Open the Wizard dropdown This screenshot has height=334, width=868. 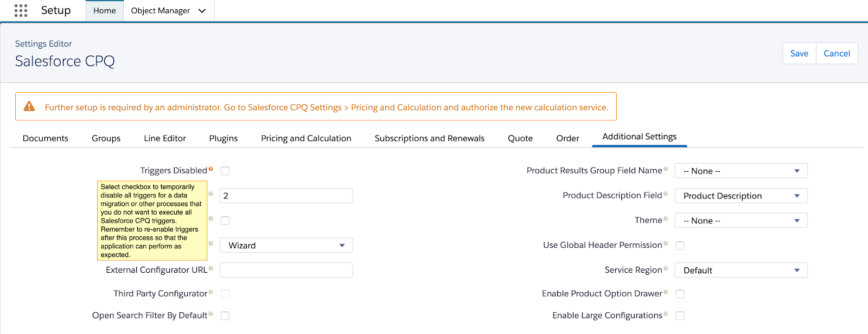[286, 246]
